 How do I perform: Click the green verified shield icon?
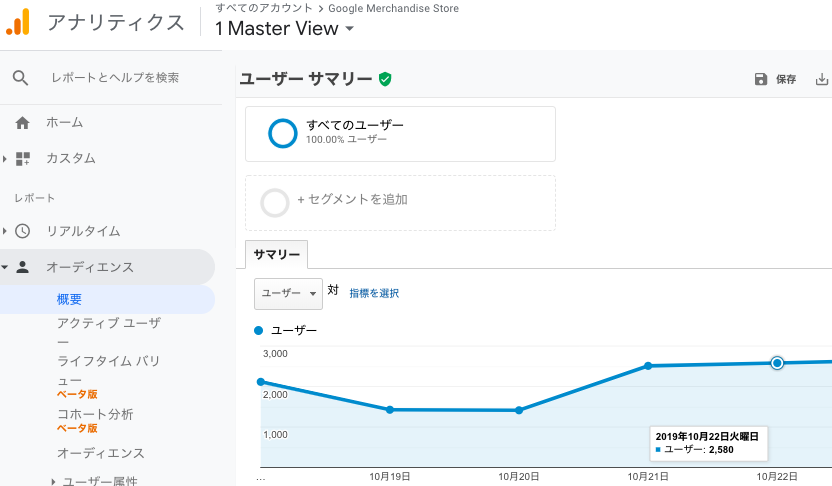[385, 78]
